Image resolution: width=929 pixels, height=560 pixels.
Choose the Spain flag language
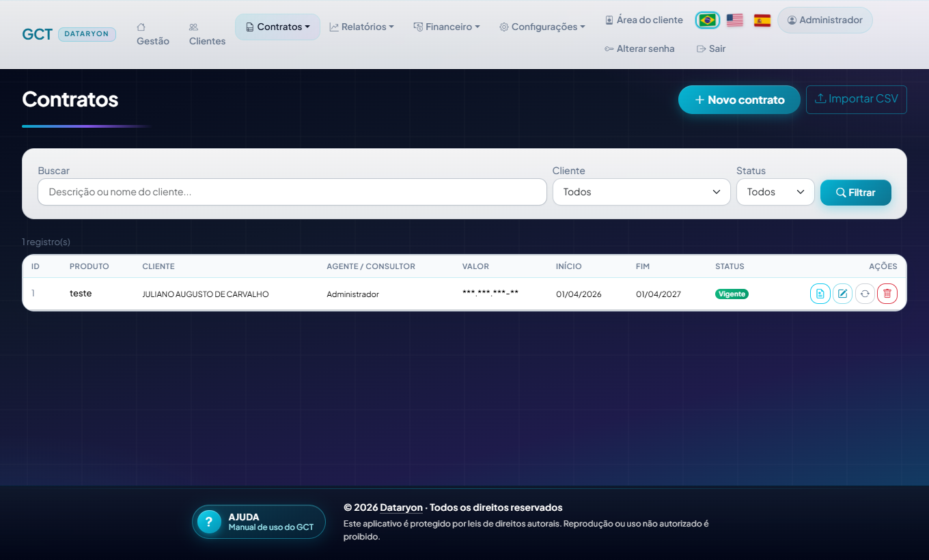(762, 20)
